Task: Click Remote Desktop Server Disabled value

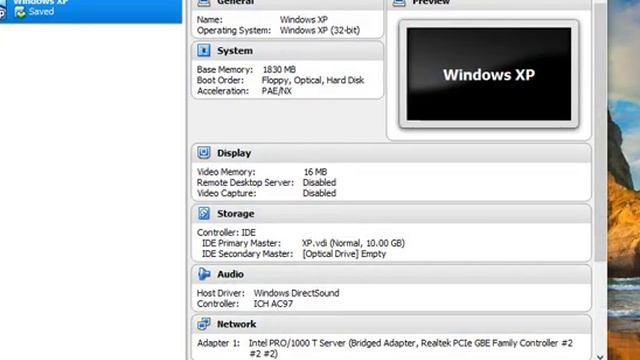Action: pos(319,182)
